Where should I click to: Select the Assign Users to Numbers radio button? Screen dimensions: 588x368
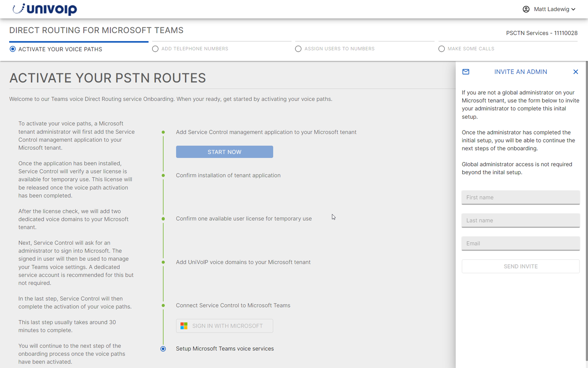(298, 49)
